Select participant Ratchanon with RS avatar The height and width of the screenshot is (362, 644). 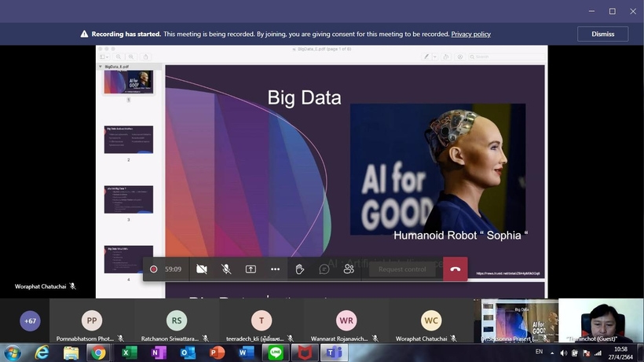pyautogui.click(x=177, y=321)
